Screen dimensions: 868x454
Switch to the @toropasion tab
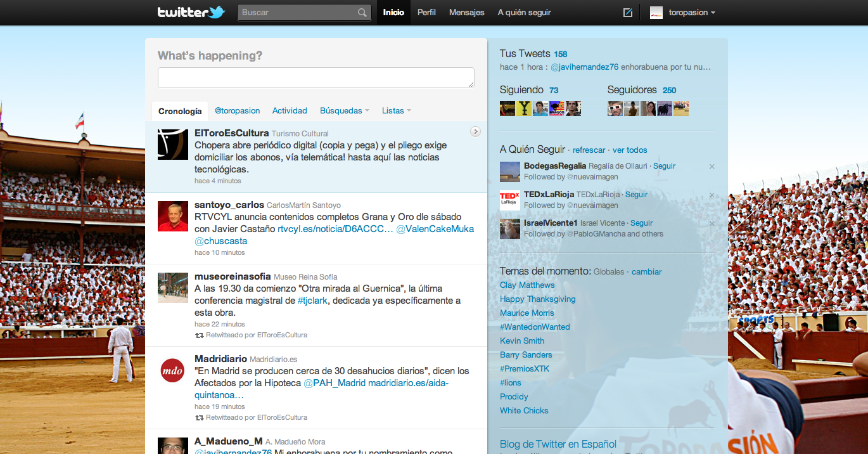(x=237, y=110)
